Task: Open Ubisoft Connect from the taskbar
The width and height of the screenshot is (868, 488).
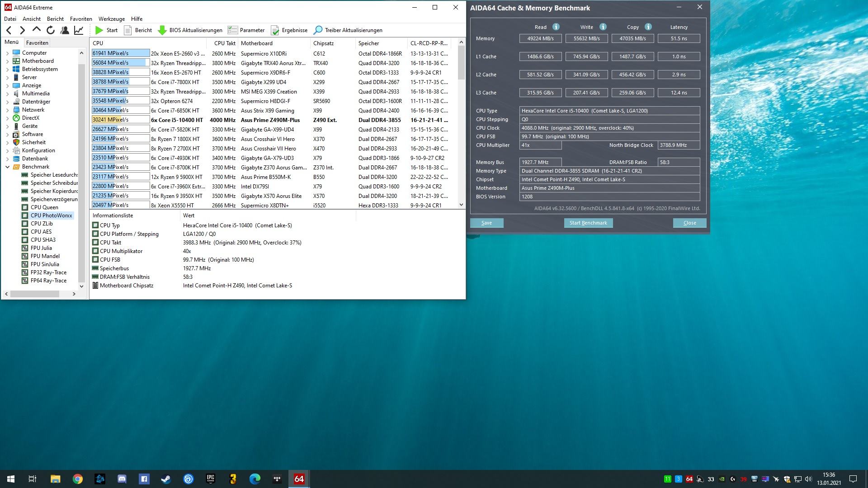Action: coord(188,479)
